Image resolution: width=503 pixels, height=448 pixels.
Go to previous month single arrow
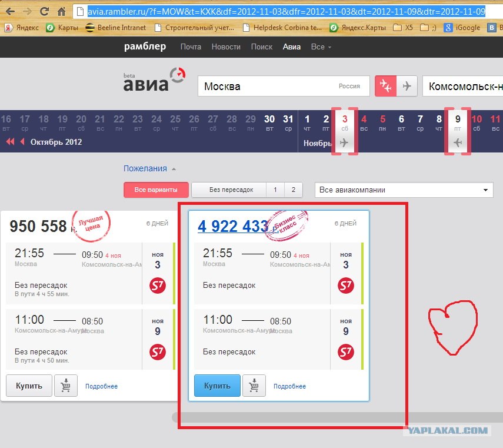[22, 141]
